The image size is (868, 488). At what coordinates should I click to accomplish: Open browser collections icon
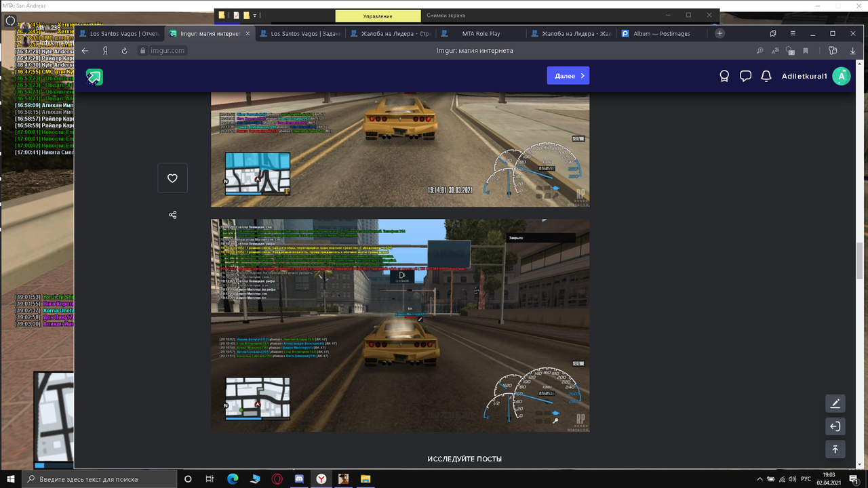[832, 51]
